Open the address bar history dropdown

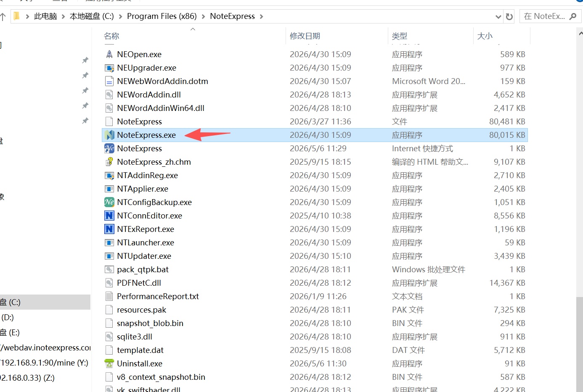coord(498,17)
